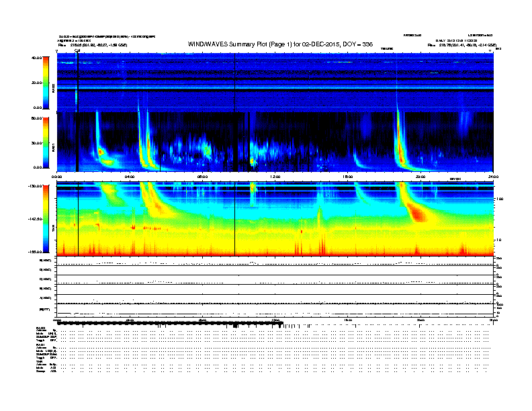Click the 24:00 tick label below RAD1 spectrogram
The image size is (532, 411).
click(493, 177)
